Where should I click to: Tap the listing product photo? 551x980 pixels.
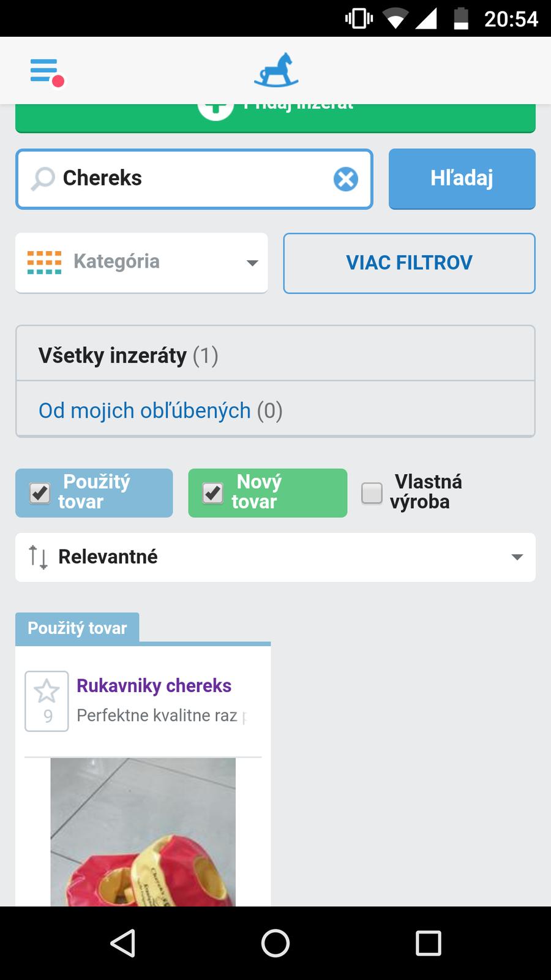(143, 832)
